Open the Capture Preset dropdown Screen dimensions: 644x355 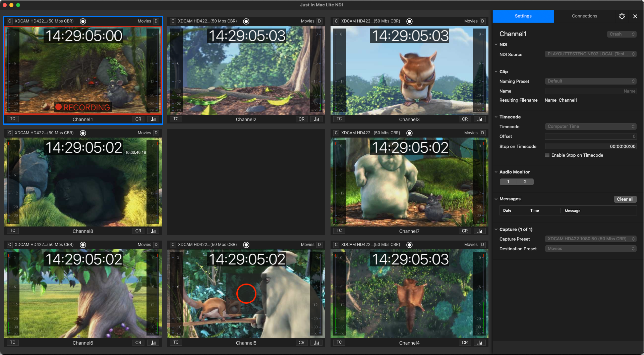[x=591, y=239]
